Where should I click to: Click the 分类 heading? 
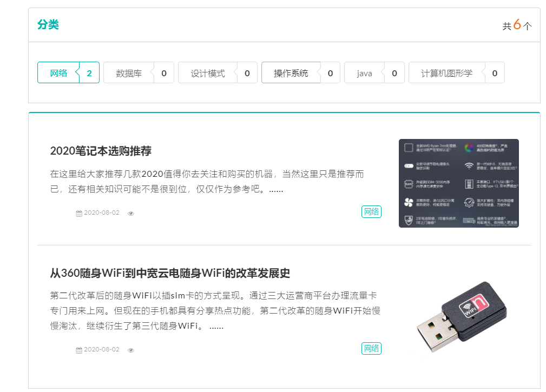49,24
